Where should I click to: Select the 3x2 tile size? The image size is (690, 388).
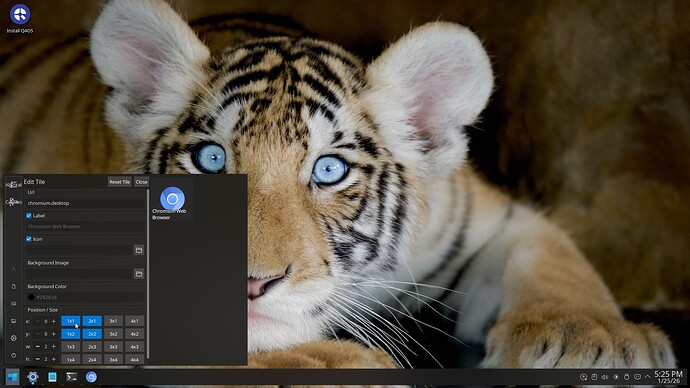pos(113,334)
